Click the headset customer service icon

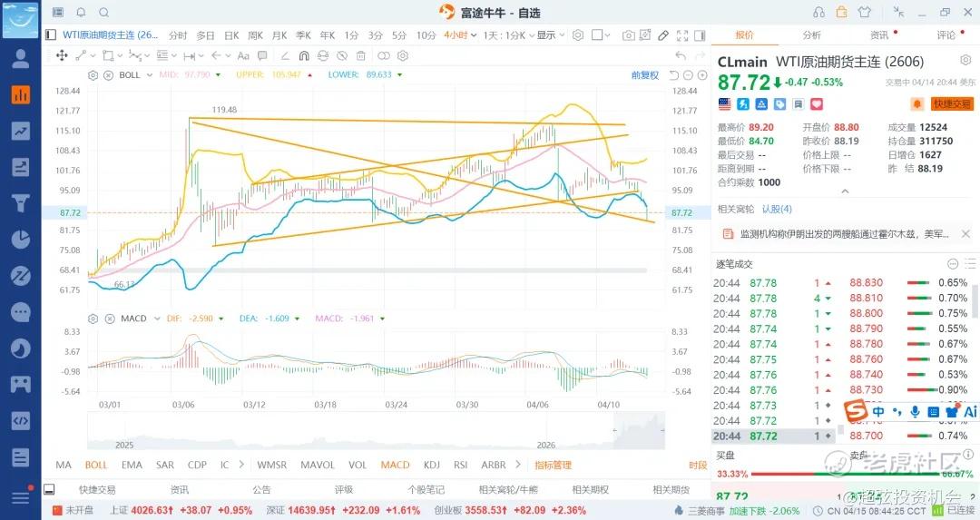pos(818,13)
